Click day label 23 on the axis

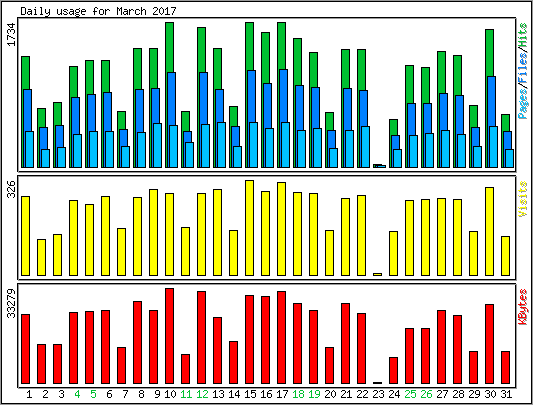pyautogui.click(x=378, y=394)
